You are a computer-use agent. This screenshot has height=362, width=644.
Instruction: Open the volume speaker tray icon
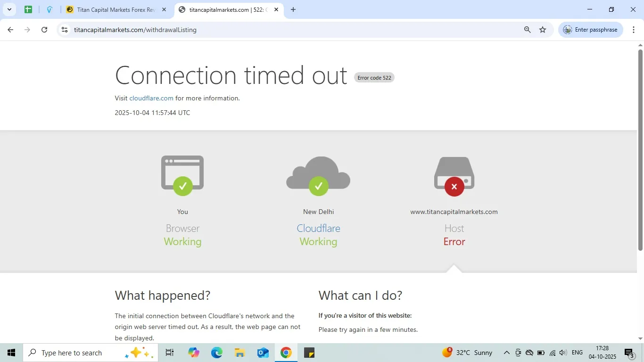pyautogui.click(x=563, y=353)
